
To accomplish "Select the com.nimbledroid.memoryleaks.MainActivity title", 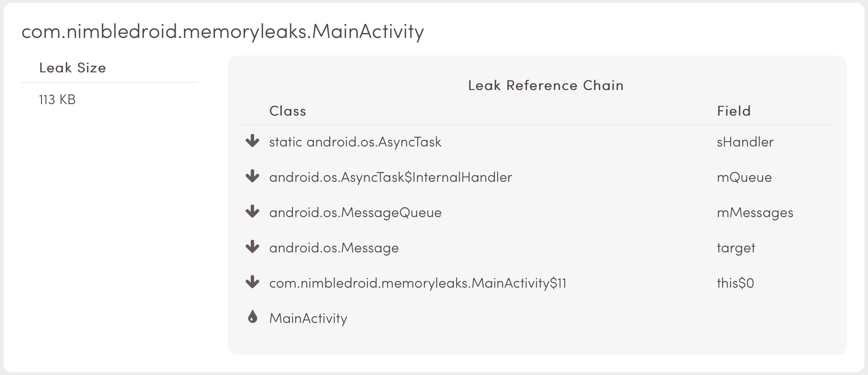I will click(x=223, y=32).
